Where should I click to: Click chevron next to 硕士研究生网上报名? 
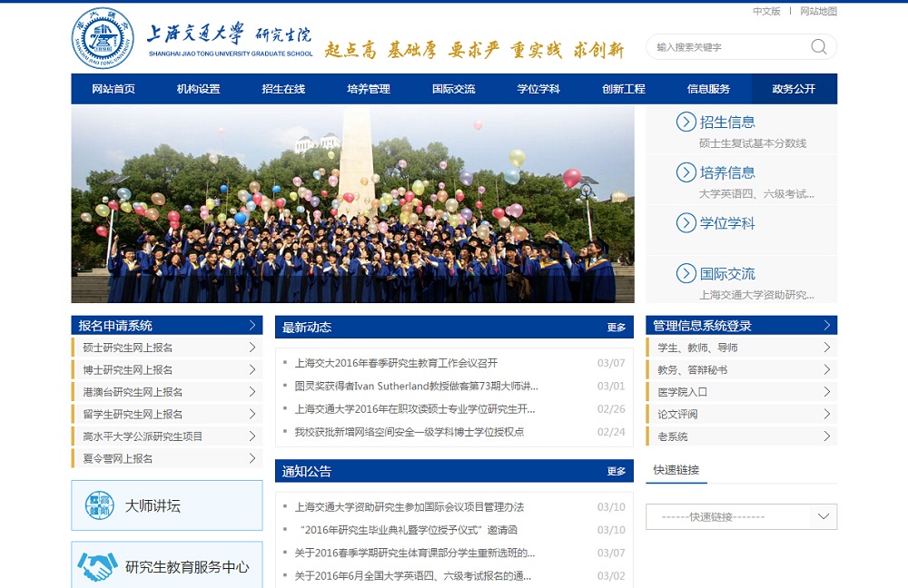(252, 348)
